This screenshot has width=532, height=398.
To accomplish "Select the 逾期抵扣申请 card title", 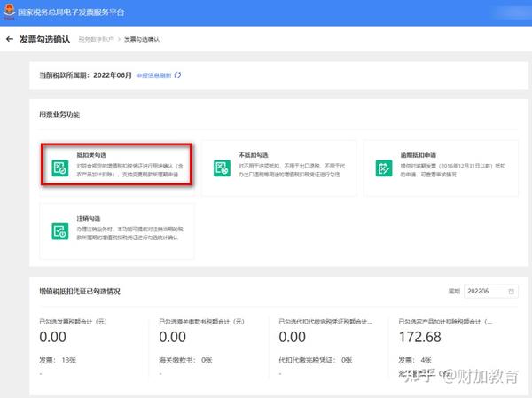I will click(x=419, y=155).
